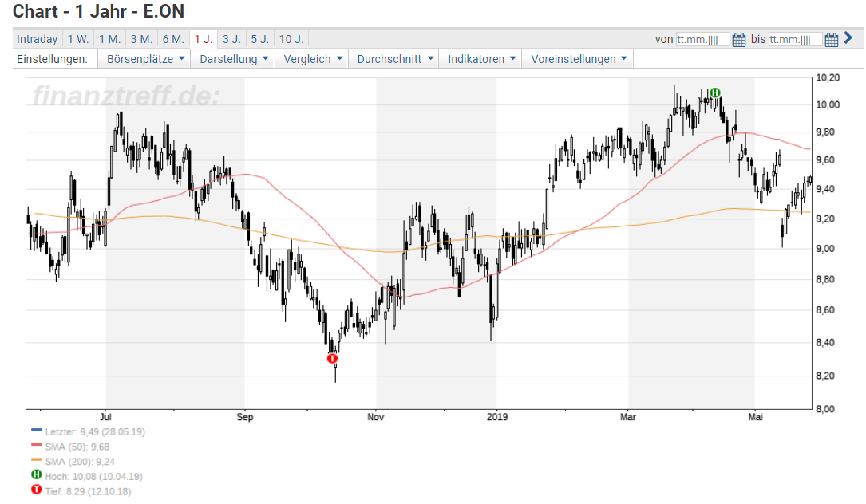Open the Börsenplätze dropdown
Viewport: 866px width, 504px height.
tap(144, 59)
